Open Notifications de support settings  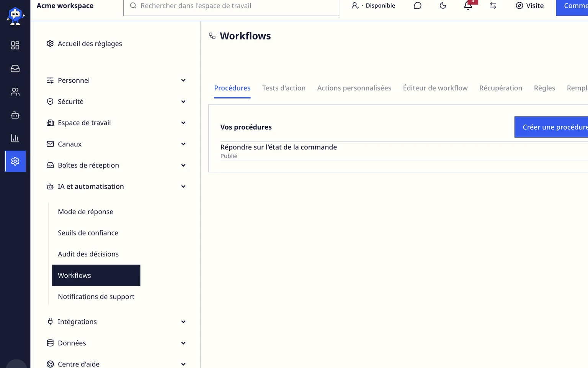(96, 297)
